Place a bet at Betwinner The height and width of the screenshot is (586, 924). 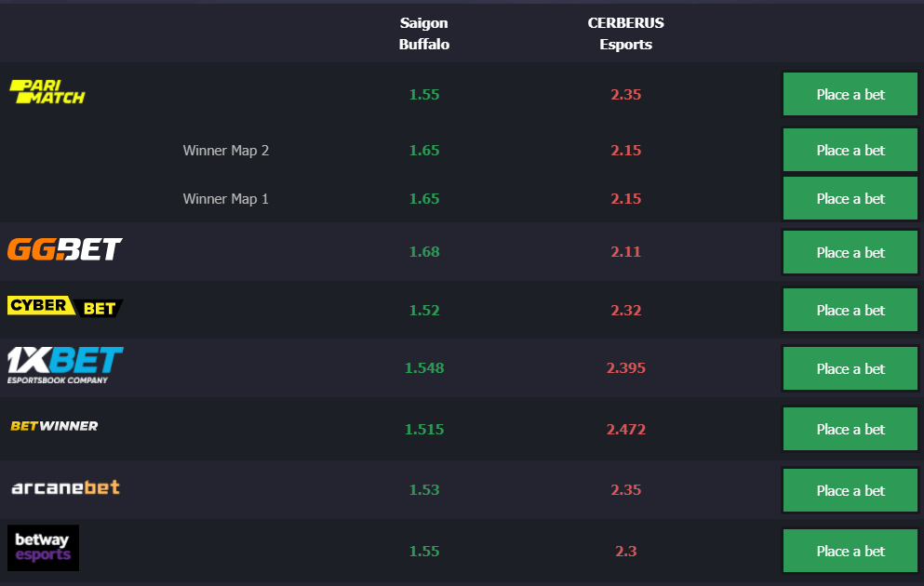pos(850,430)
